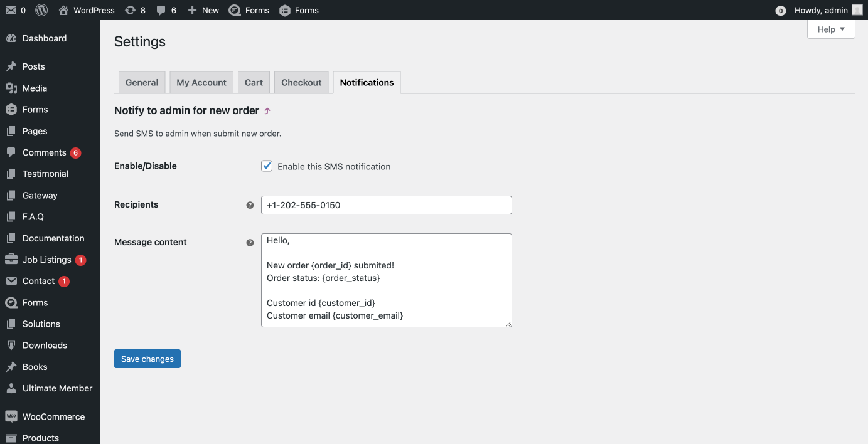The width and height of the screenshot is (868, 444).
Task: Click the Comments bubble icon in sidebar
Action: click(x=11, y=152)
